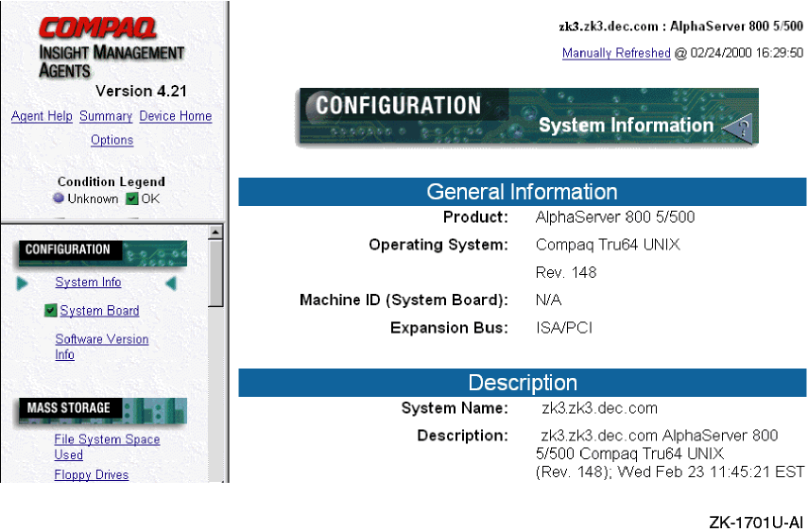The image size is (808, 532).
Task: Click the Unknown condition purple ball icon
Action: pyautogui.click(x=59, y=198)
